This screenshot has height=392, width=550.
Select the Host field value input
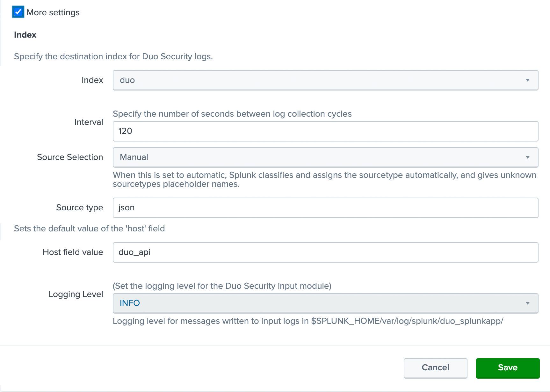324,252
